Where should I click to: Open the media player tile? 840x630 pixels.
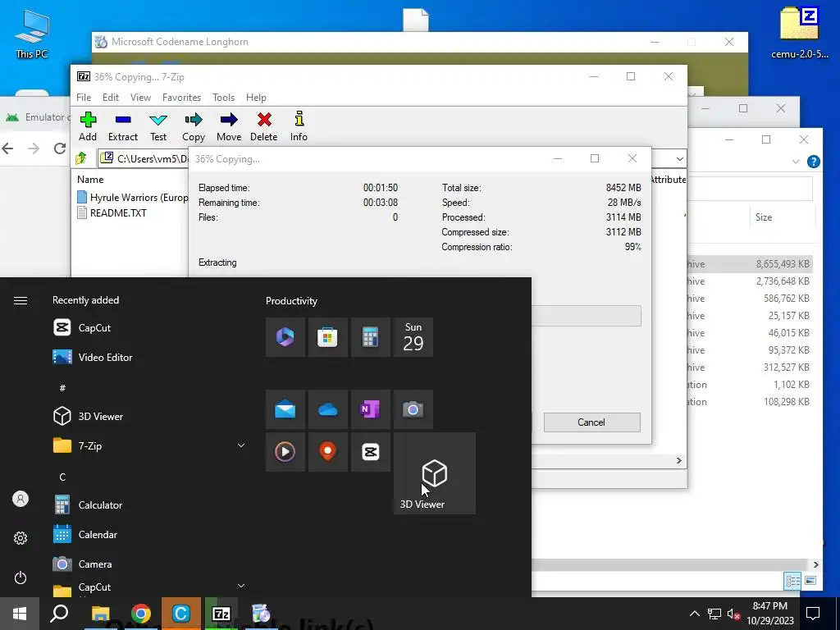tap(285, 452)
